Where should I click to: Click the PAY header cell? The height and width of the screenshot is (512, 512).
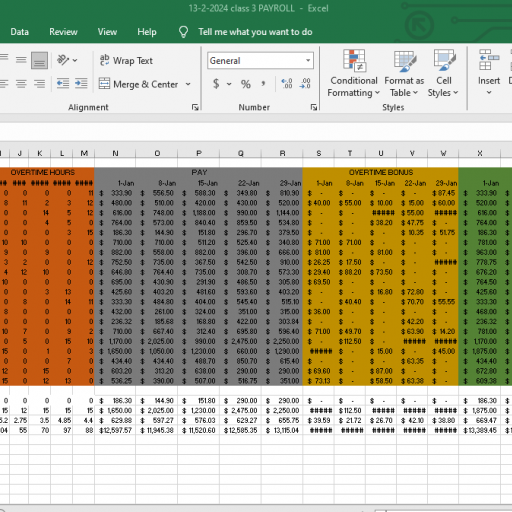click(199, 172)
